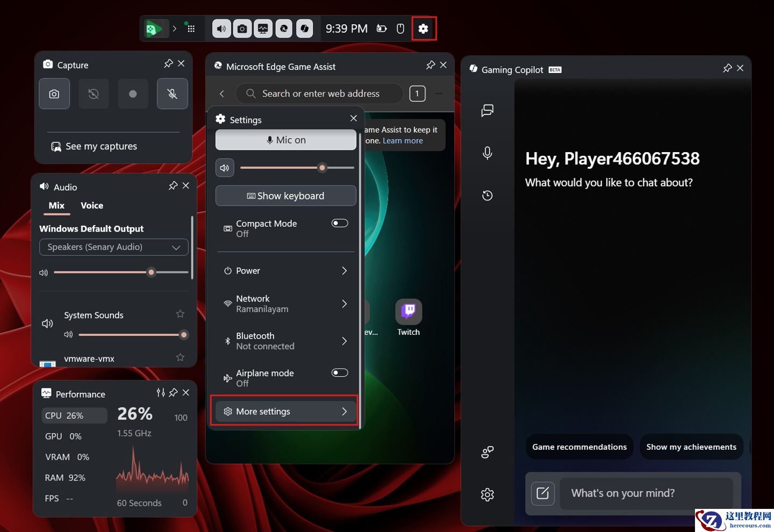The height and width of the screenshot is (532, 774).
Task: Open Gaming Copilot settings gear
Action: point(488,494)
